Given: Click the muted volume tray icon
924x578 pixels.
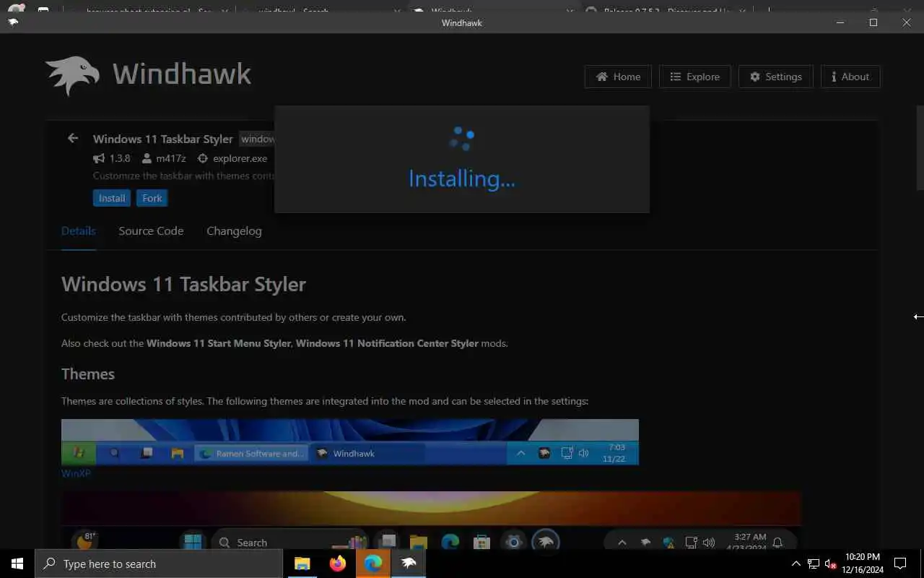Looking at the screenshot, I should point(831,564).
